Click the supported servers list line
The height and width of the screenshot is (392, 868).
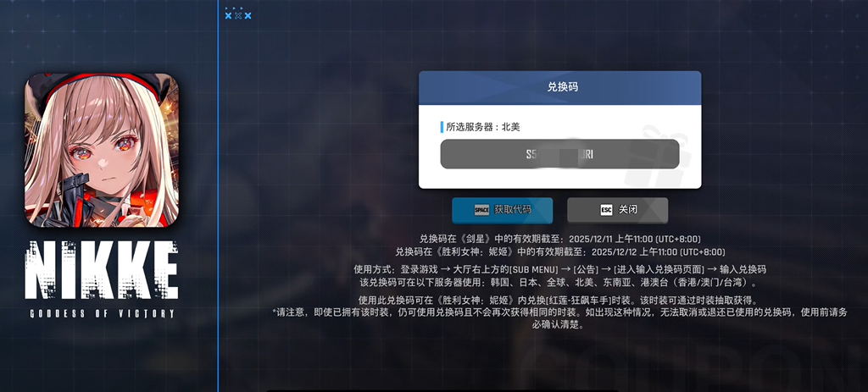pos(559,283)
